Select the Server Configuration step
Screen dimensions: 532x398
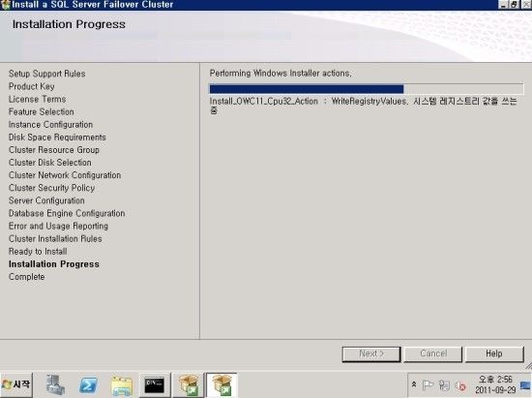pos(46,200)
